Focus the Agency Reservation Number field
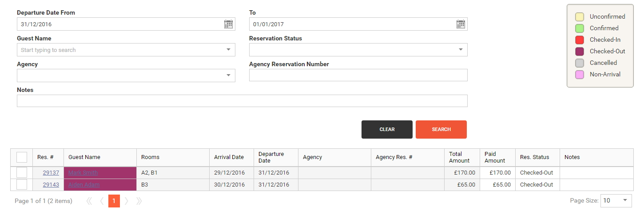Image resolution: width=644 pixels, height=211 pixels. point(358,75)
